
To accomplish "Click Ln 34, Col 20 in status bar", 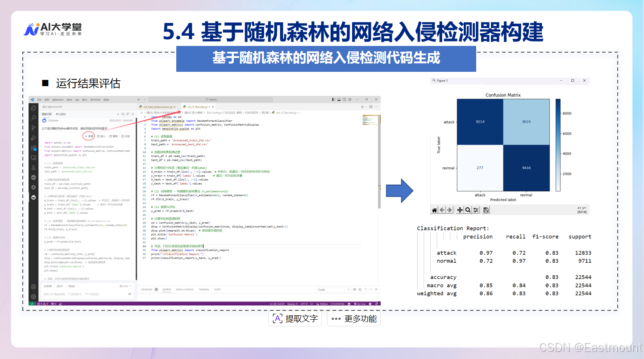I will point(277,304).
